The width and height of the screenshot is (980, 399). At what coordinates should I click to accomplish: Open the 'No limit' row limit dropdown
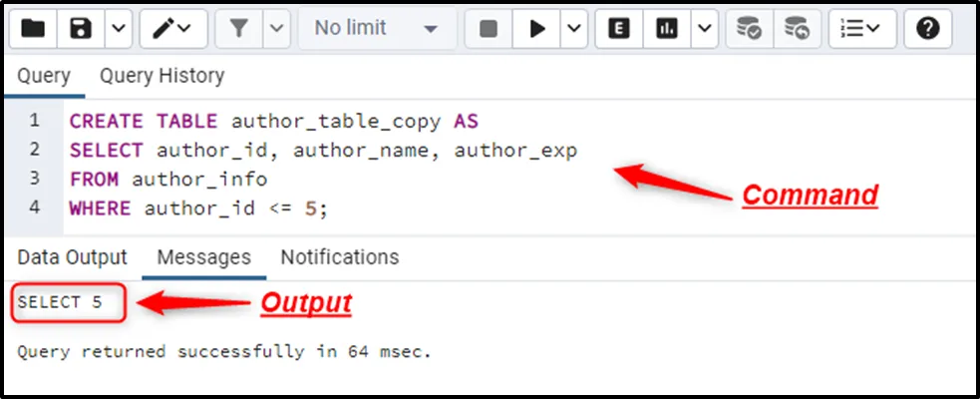click(x=376, y=29)
